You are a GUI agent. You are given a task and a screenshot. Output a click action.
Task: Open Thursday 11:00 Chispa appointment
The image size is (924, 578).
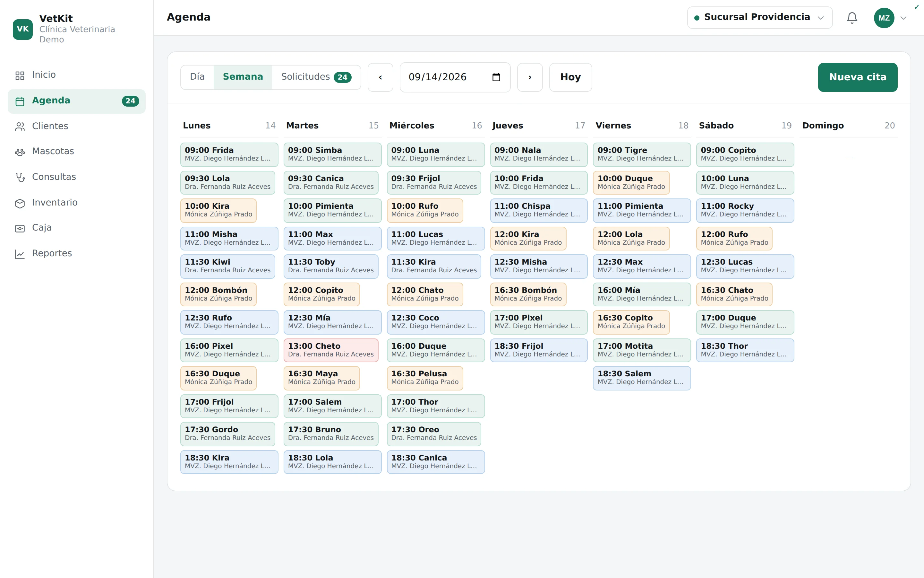538,210
